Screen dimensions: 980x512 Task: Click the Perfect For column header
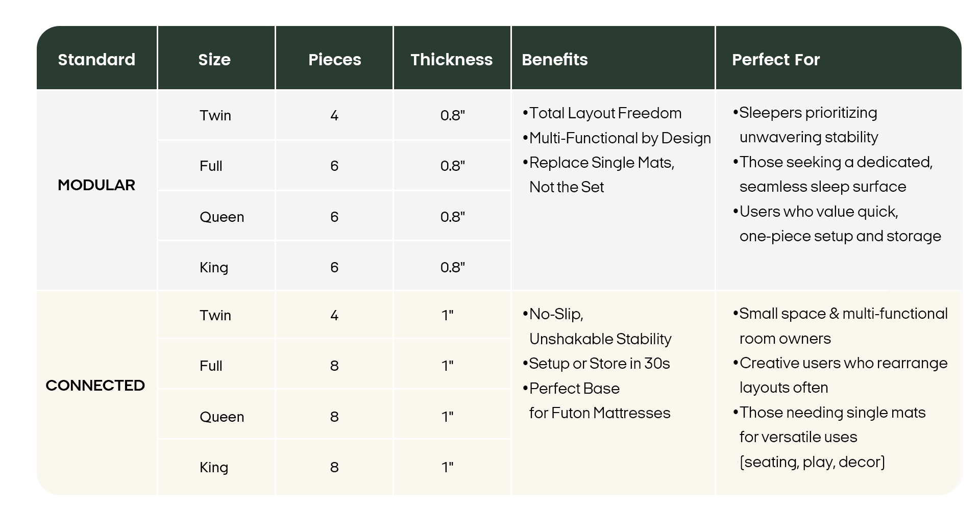[776, 60]
